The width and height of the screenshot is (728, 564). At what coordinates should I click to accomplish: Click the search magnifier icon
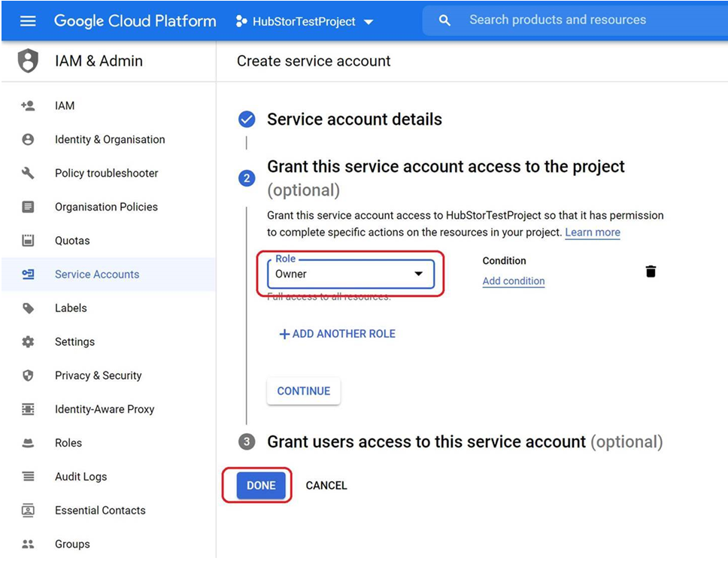(x=444, y=20)
